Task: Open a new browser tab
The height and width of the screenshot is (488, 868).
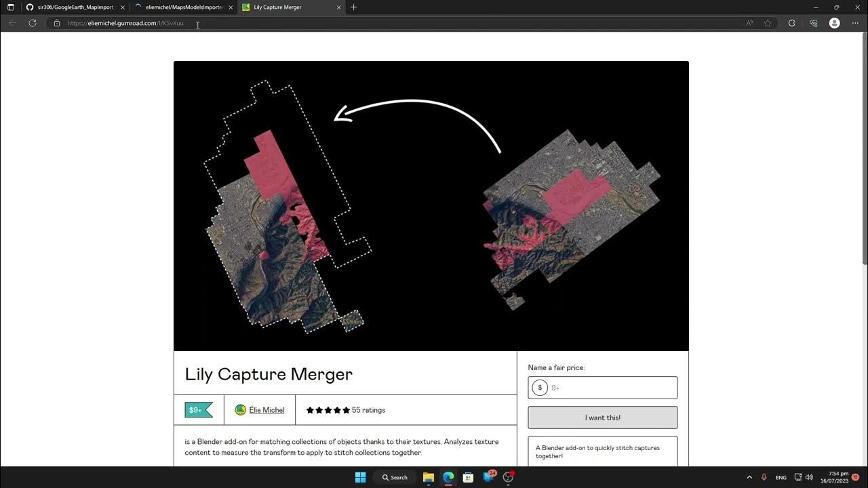Action: [353, 7]
